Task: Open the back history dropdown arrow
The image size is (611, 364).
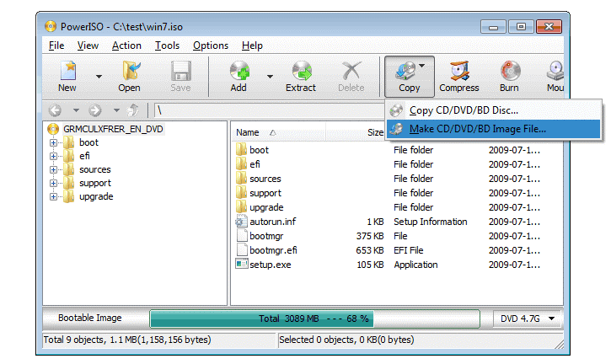Action: click(76, 110)
